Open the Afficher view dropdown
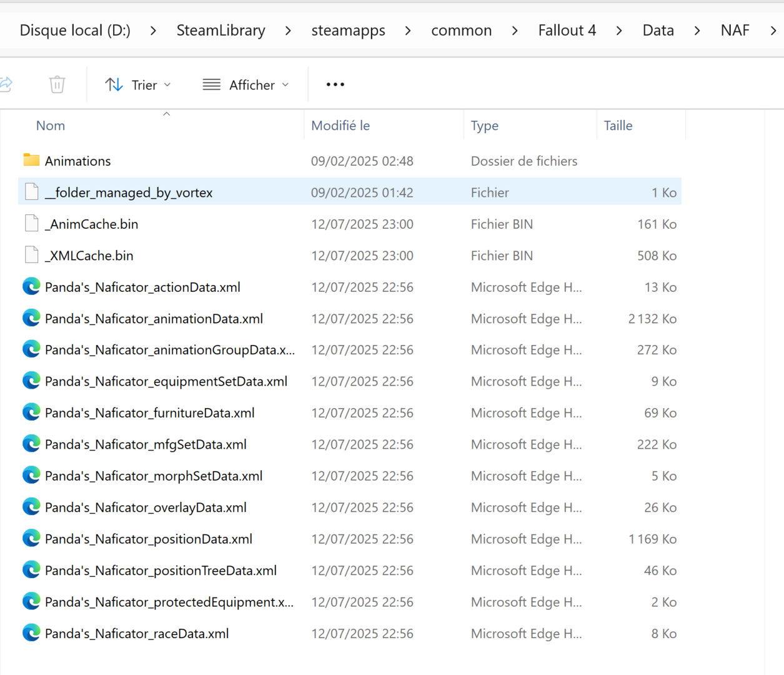 246,84
